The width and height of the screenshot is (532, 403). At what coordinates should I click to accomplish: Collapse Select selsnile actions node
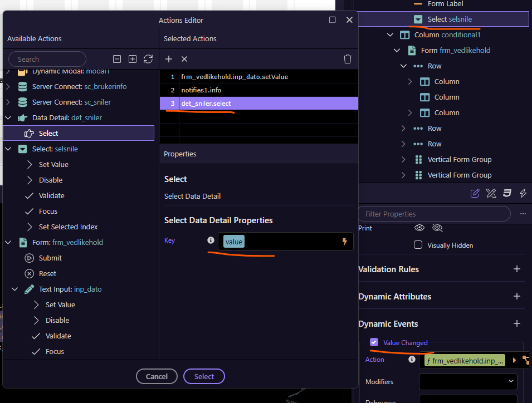click(8, 149)
